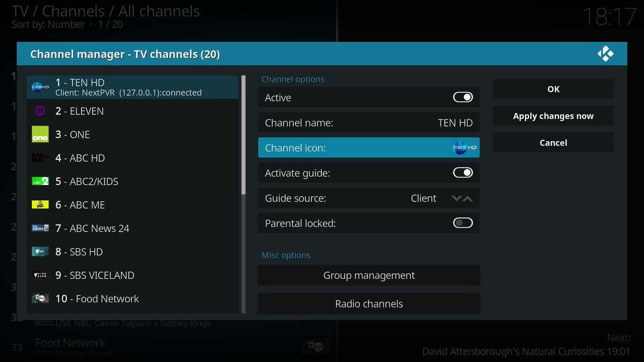Click the SBS HD channel icon

pos(40,252)
